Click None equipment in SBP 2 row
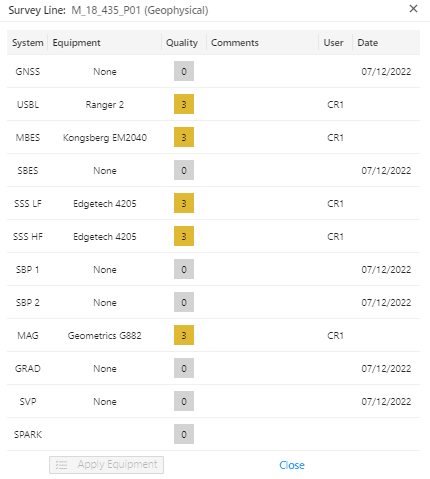This screenshot has height=479, width=430. click(x=105, y=302)
